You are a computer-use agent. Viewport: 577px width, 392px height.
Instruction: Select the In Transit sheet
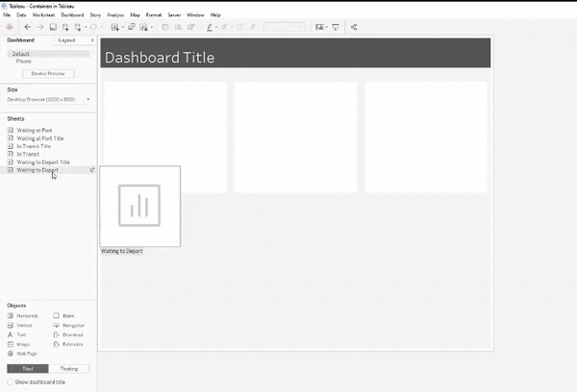pyautogui.click(x=27, y=154)
